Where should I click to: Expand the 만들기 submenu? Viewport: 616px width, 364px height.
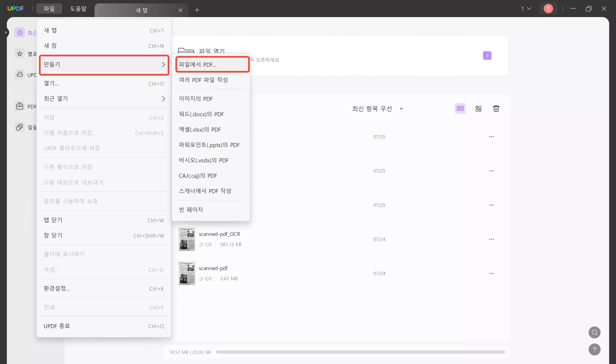104,65
